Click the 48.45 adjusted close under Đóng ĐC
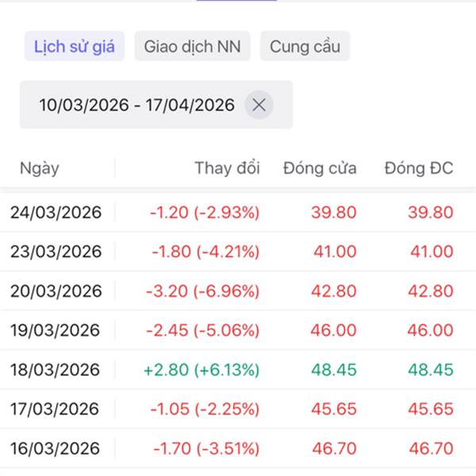 coord(431,370)
